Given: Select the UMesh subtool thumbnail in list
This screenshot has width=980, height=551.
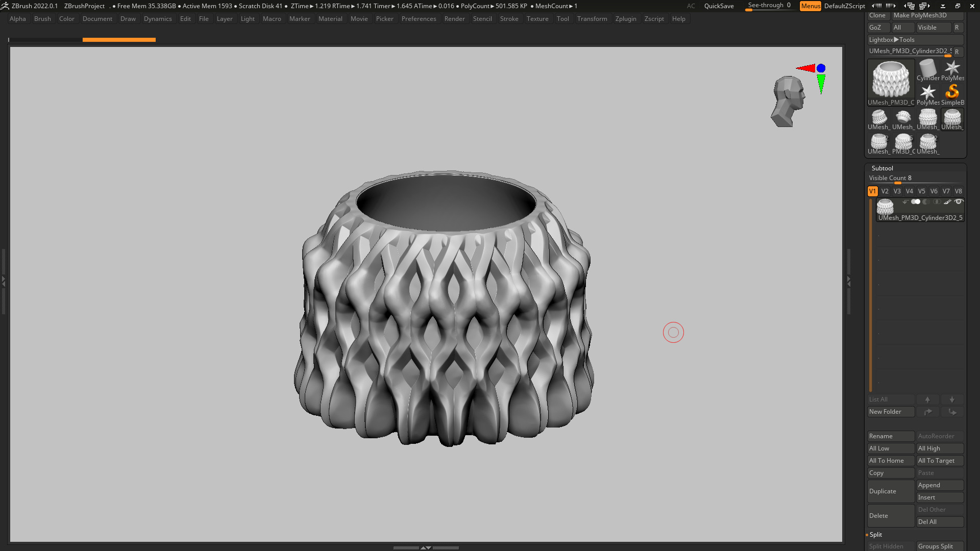Looking at the screenshot, I should [885, 206].
